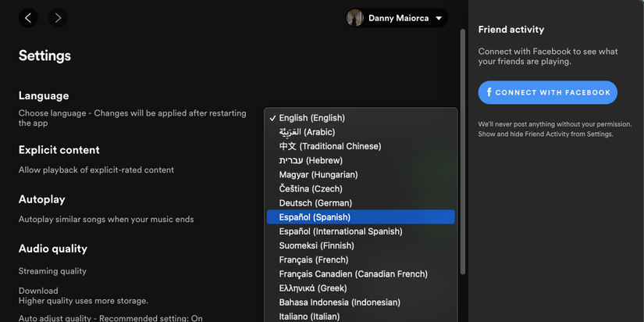Image resolution: width=644 pixels, height=322 pixels.
Task: Click 'We'll never post anything without your permission.'
Action: coord(555,124)
